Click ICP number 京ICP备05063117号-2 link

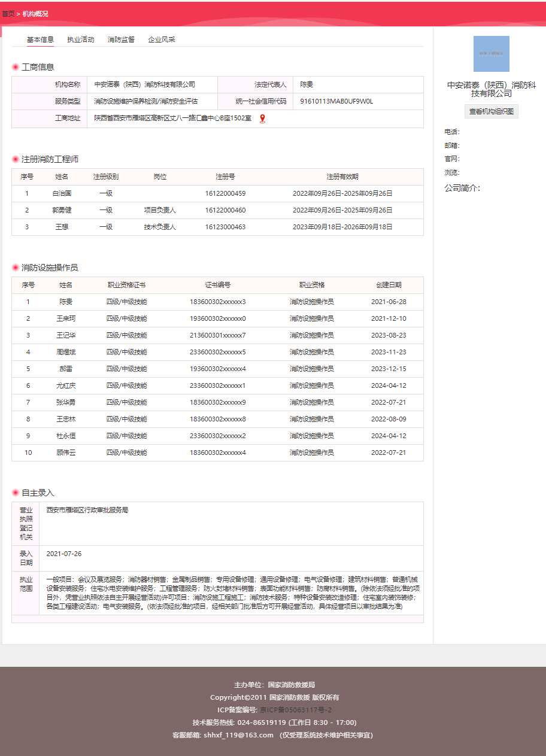[x=296, y=710]
